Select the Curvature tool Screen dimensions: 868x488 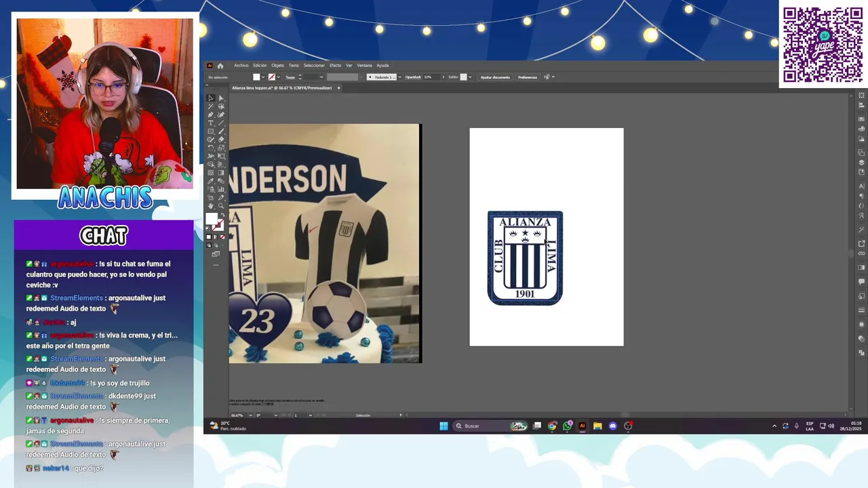tap(221, 115)
